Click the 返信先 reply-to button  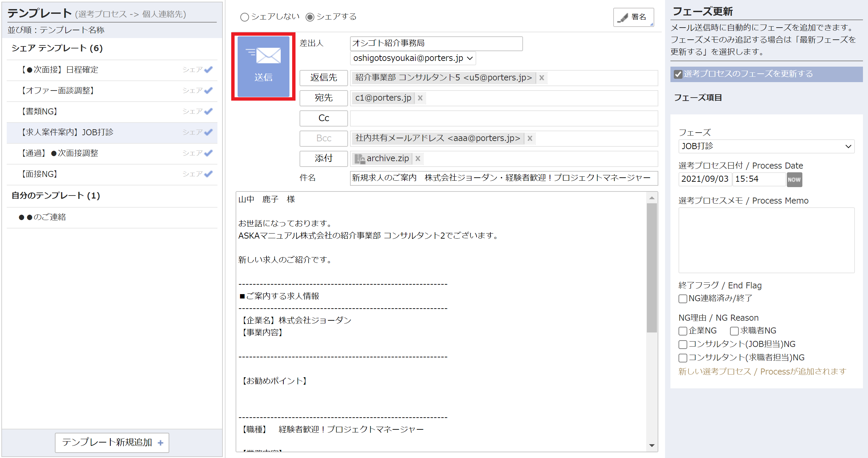[x=323, y=78]
